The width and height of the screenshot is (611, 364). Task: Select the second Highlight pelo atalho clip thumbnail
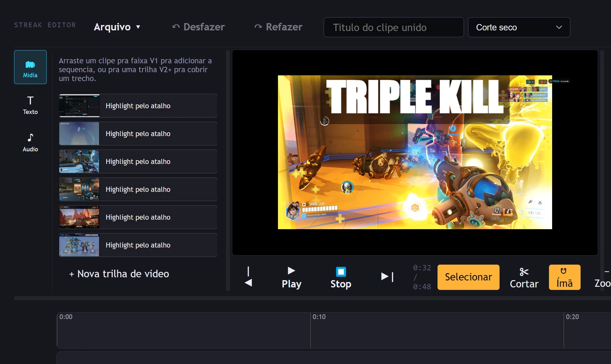click(79, 134)
